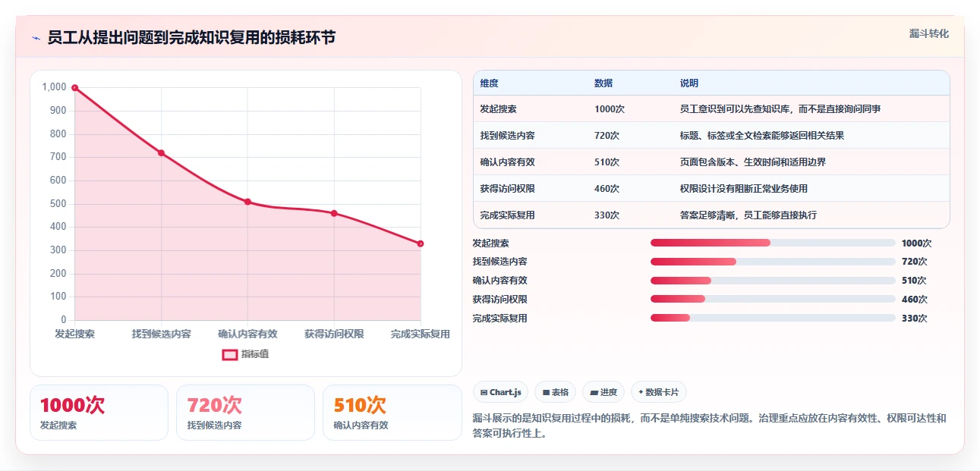Click the 找到候选内容 chart data point
The height and width of the screenshot is (471, 980).
click(161, 153)
